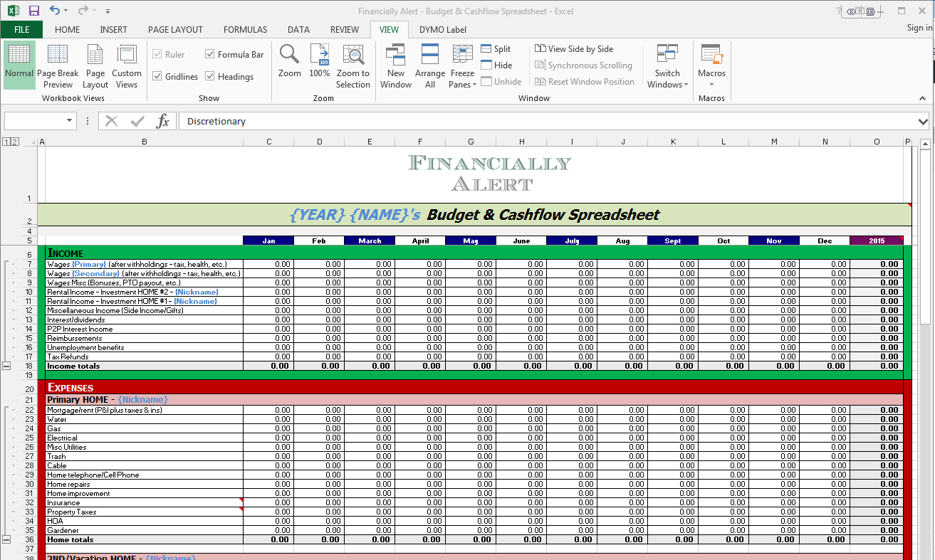Viewport: 935px width, 560px height.
Task: Click the Redo arrow icon
Action: [x=83, y=11]
